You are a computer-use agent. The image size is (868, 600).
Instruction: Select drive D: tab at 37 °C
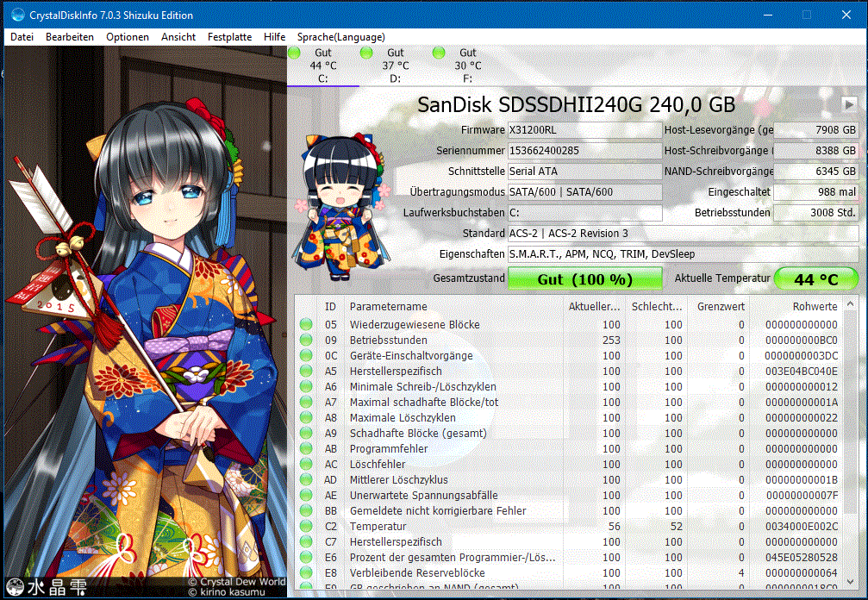396,66
